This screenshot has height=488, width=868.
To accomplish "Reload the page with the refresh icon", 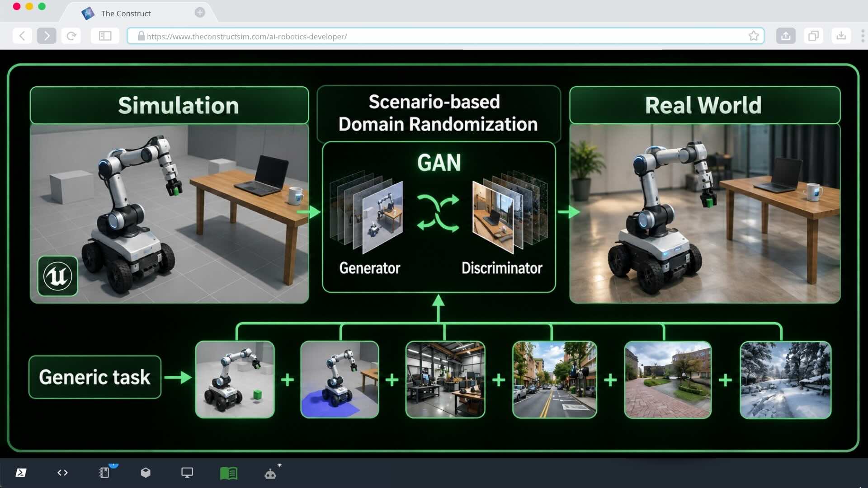I will coord(71,36).
